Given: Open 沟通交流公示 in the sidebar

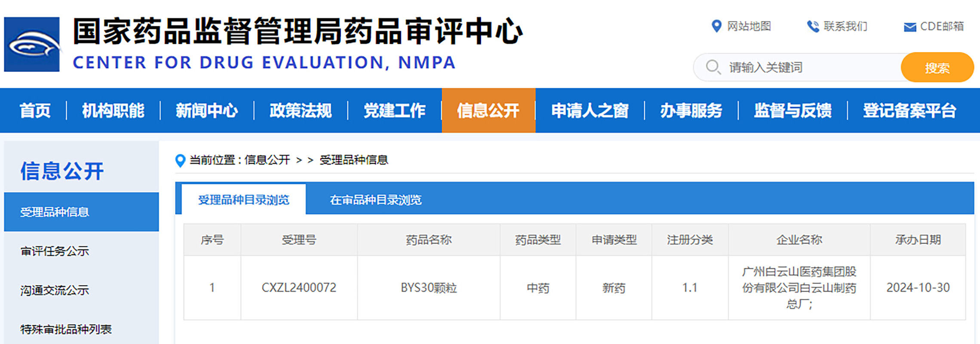Looking at the screenshot, I should [55, 290].
